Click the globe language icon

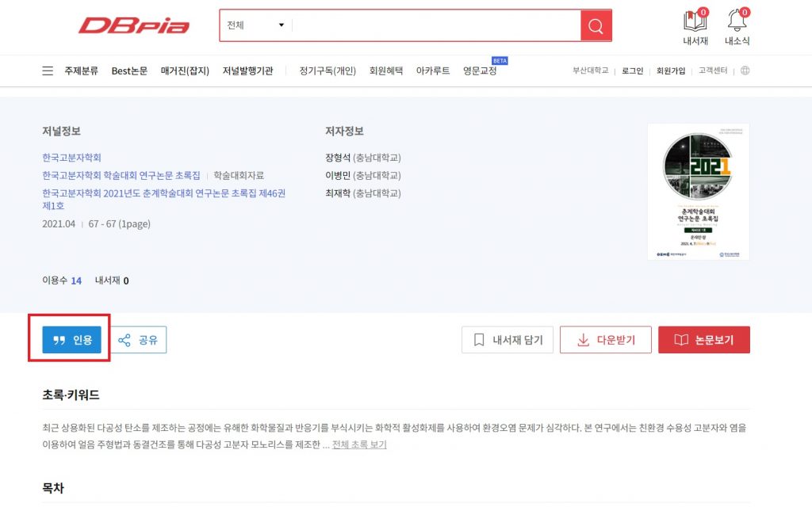click(x=745, y=71)
